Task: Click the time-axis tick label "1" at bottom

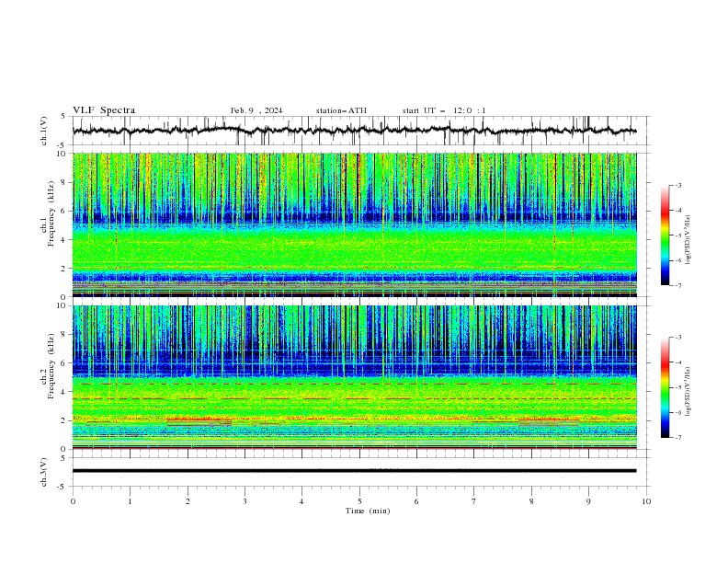Action: pos(131,501)
